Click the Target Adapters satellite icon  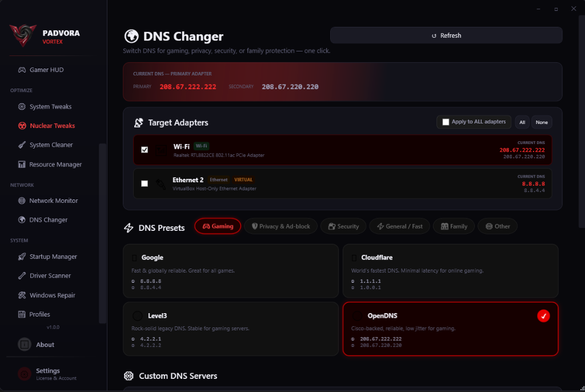(139, 122)
